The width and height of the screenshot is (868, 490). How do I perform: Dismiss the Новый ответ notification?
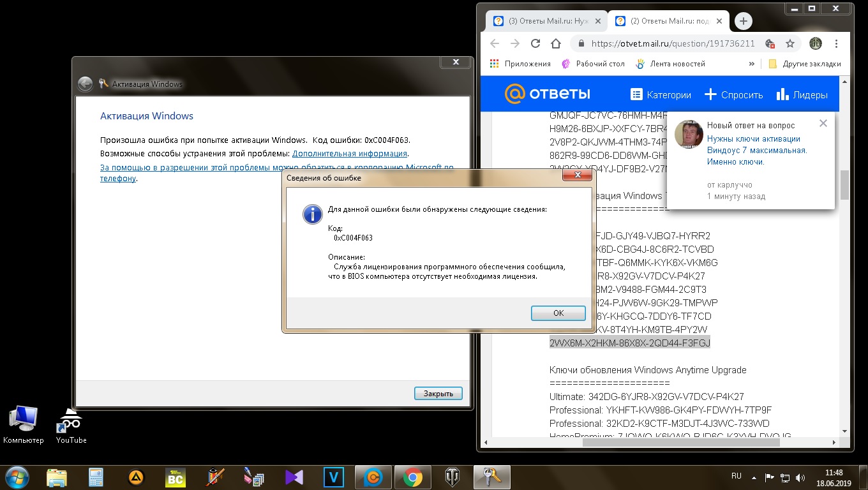click(x=823, y=123)
